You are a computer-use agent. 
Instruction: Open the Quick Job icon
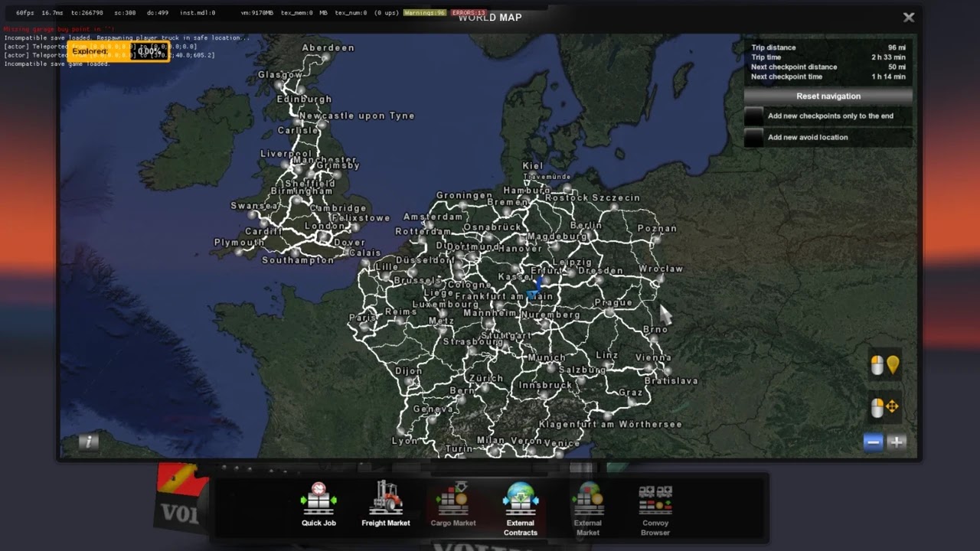[318, 498]
